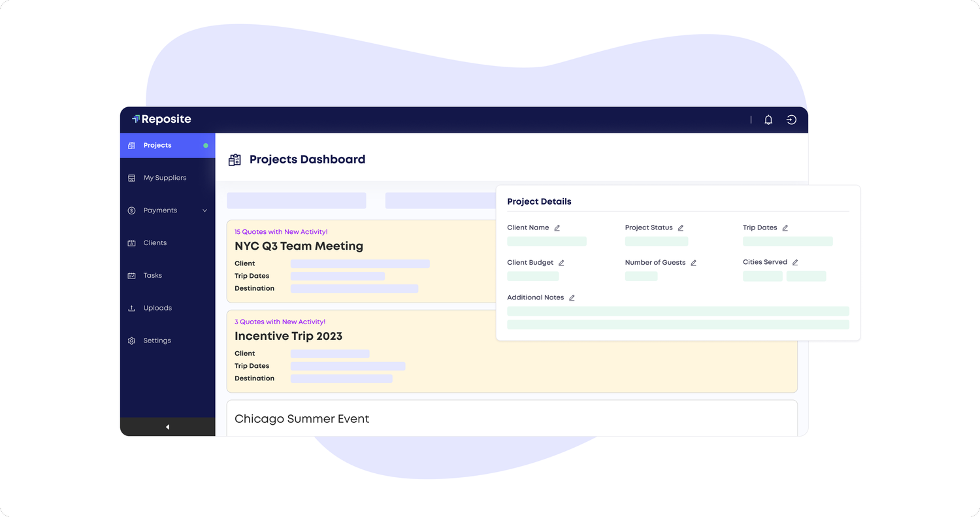
Task: Click the Payments dollar icon
Action: 133,210
